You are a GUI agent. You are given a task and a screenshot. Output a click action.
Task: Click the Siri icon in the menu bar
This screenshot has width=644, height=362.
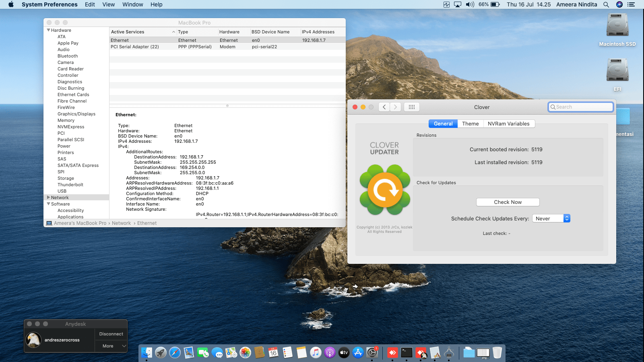tap(619, 4)
